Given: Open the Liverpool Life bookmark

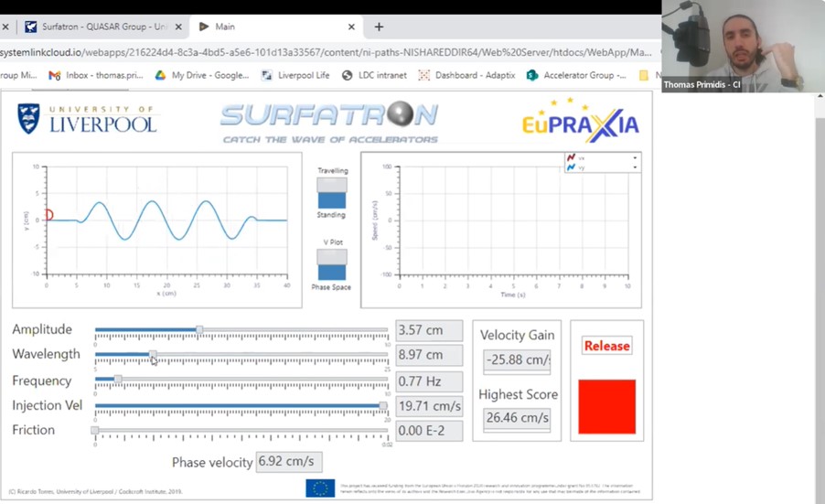Looking at the screenshot, I should tap(295, 75).
